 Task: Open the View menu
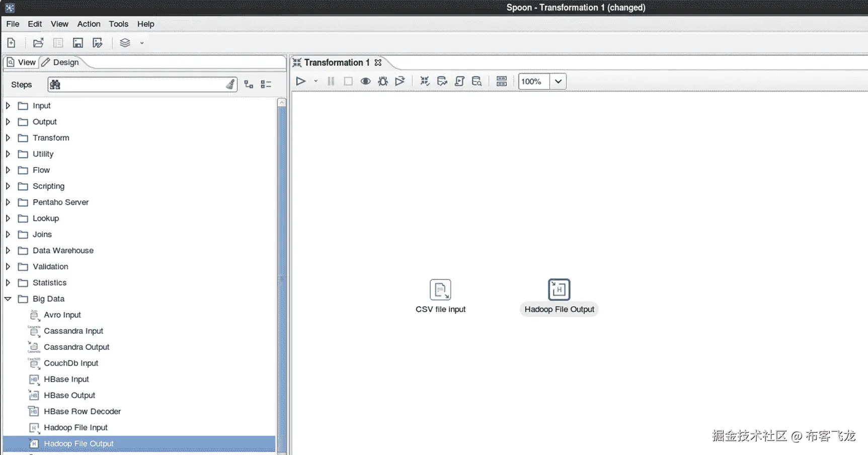(59, 24)
